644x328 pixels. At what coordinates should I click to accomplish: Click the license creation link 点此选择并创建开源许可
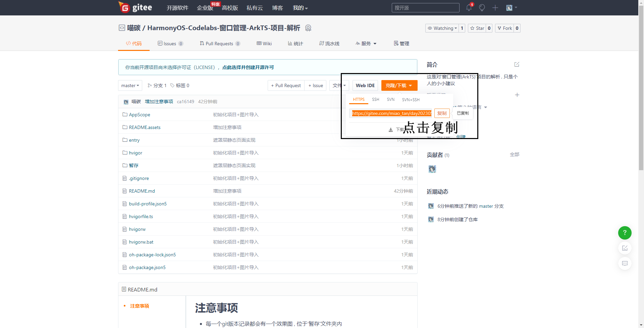click(x=248, y=67)
